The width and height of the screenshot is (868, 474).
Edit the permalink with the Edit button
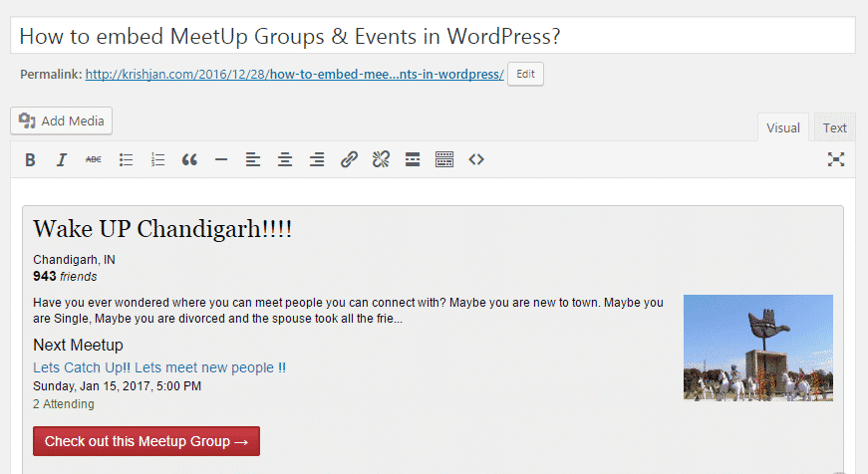[x=525, y=74]
